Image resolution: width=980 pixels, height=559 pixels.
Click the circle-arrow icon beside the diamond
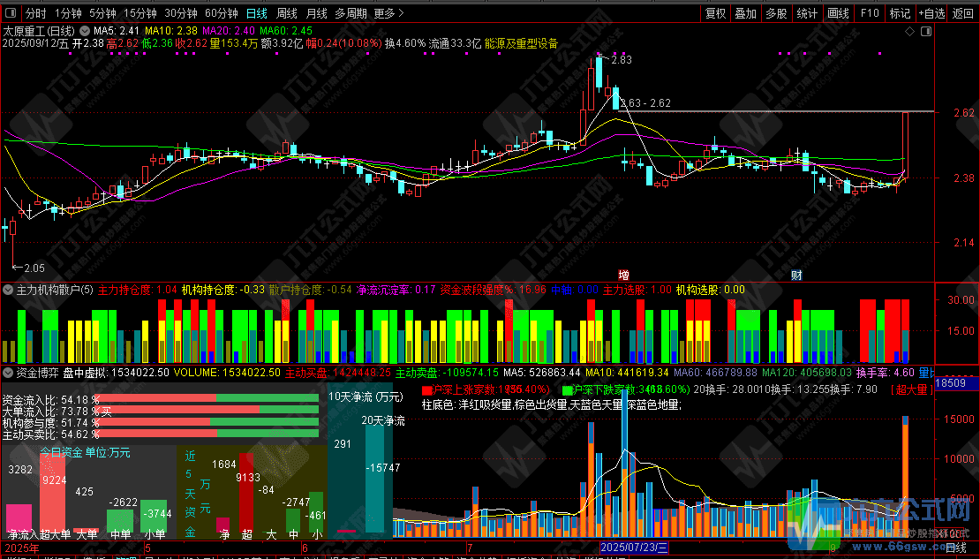click(923, 30)
